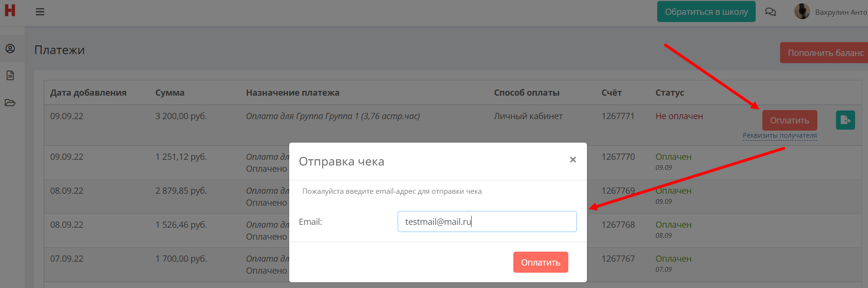868x288 pixels.
Task: Select the 1 526,46 руб. amount cell
Action: pos(181,224)
